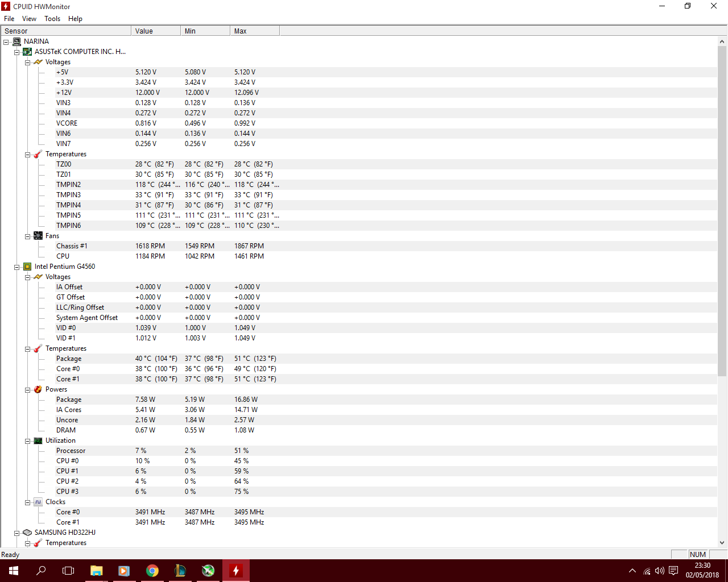Click the scrollbar up arrow
728x582 pixels.
click(x=722, y=41)
